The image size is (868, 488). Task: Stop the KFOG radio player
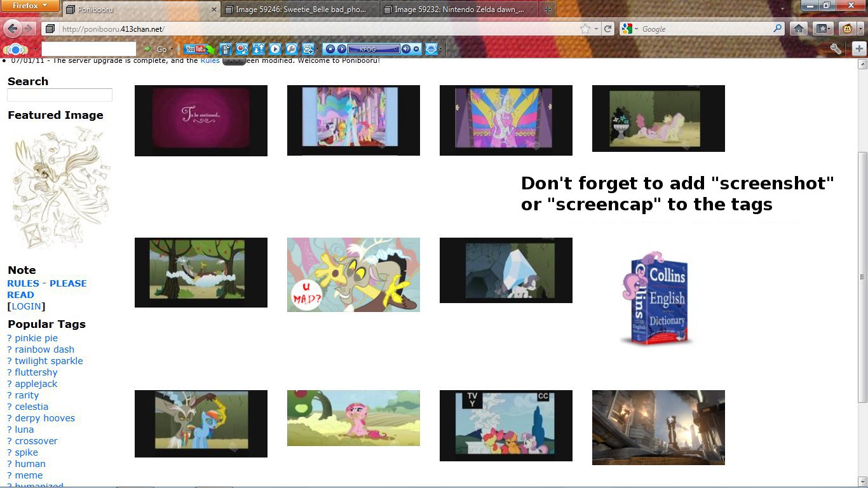coord(330,49)
